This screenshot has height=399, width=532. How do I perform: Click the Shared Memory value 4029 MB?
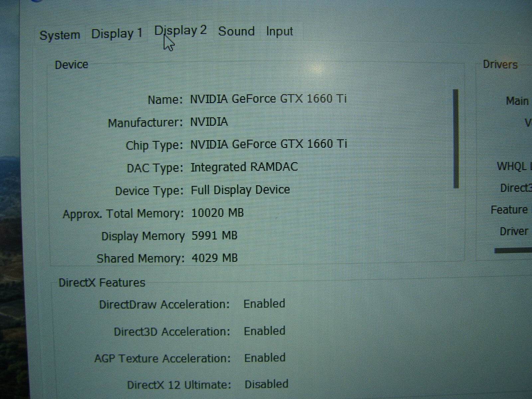click(214, 258)
